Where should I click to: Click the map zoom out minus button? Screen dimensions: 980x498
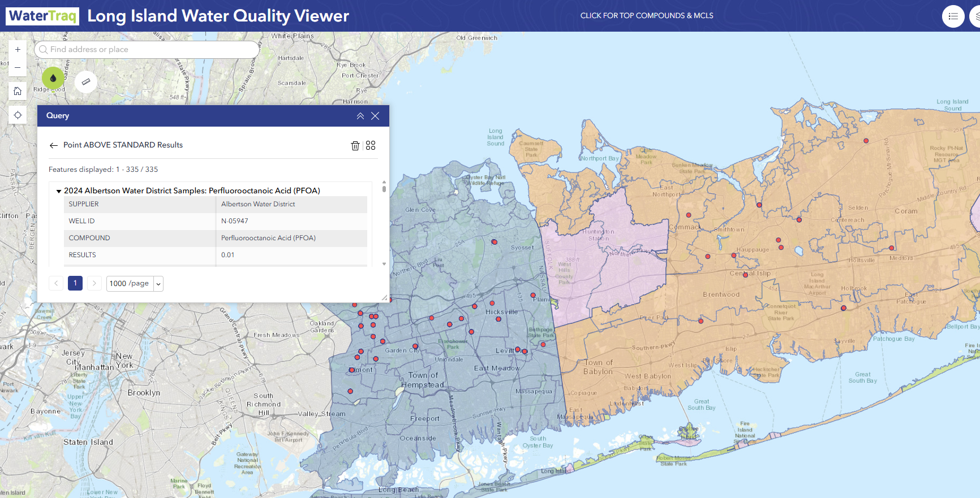18,68
